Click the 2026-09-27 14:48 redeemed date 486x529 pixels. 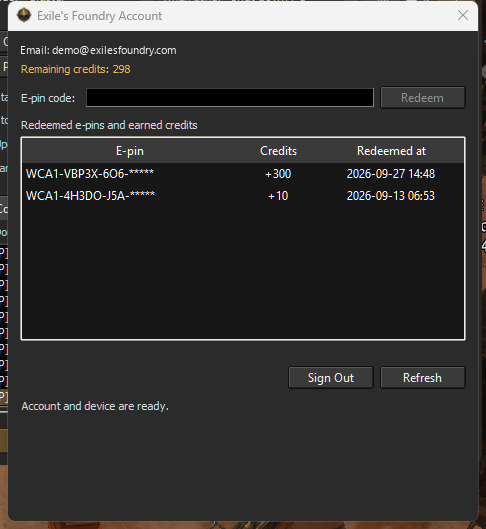tap(391, 174)
